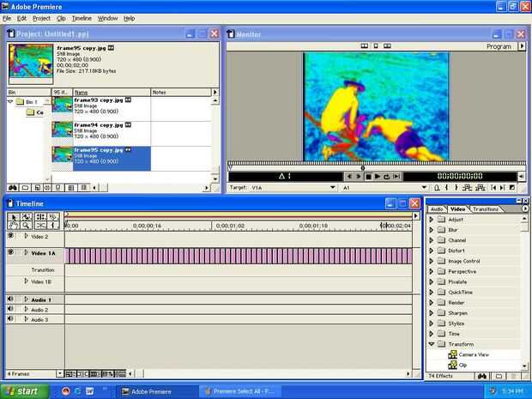Open the A1 audio target dropdown
Image resolution: width=532 pixels, height=399 pixels.
(424, 187)
